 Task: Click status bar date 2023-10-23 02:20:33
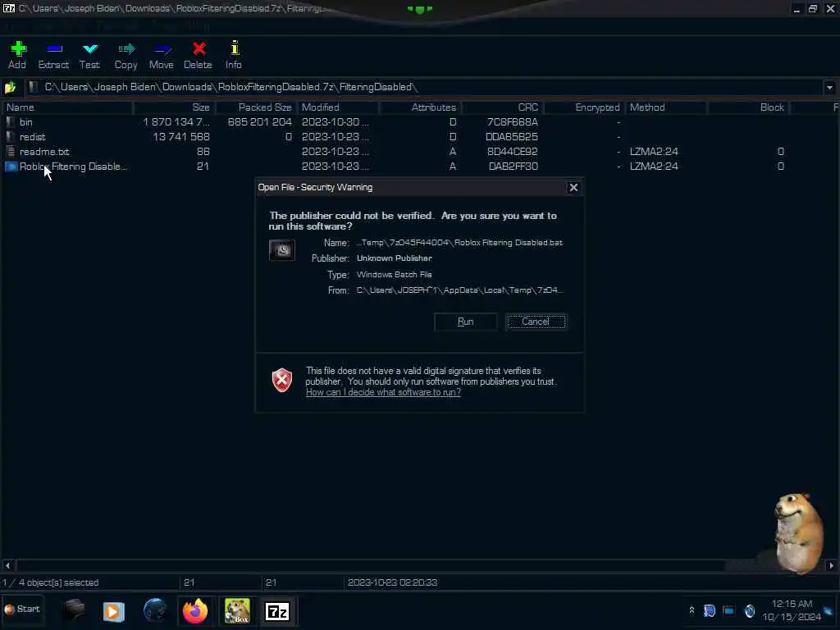pos(392,582)
